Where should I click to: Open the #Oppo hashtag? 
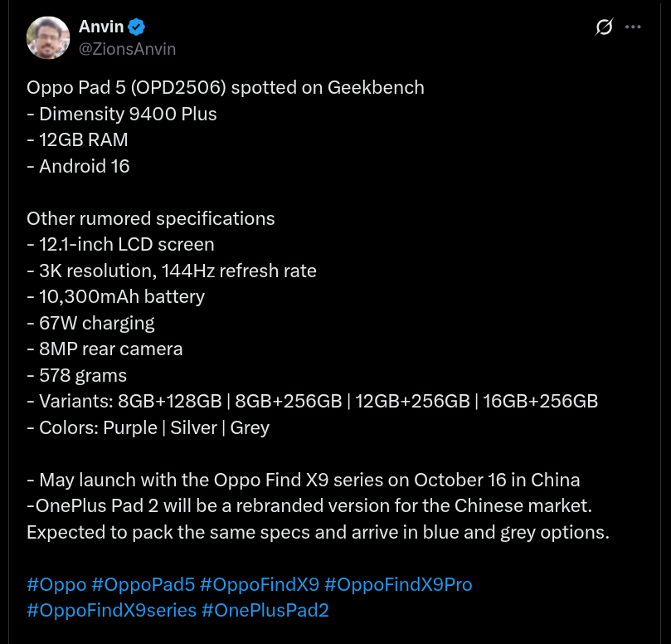click(x=56, y=584)
